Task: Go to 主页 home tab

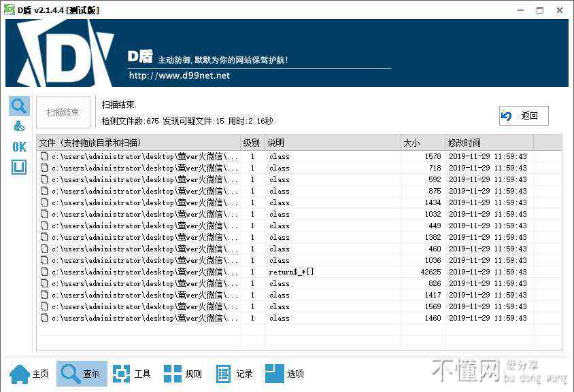Action: coord(30,374)
